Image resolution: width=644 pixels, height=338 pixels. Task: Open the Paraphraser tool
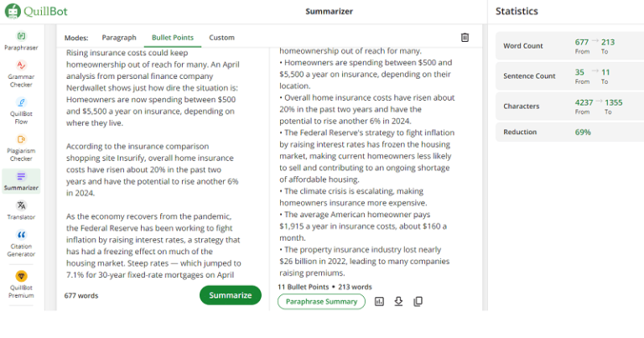(x=21, y=40)
